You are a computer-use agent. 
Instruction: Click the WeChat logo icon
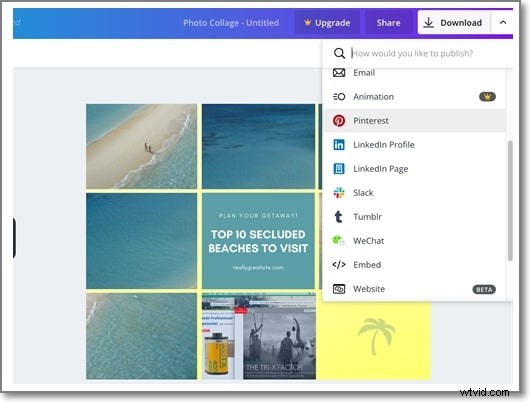click(x=338, y=241)
